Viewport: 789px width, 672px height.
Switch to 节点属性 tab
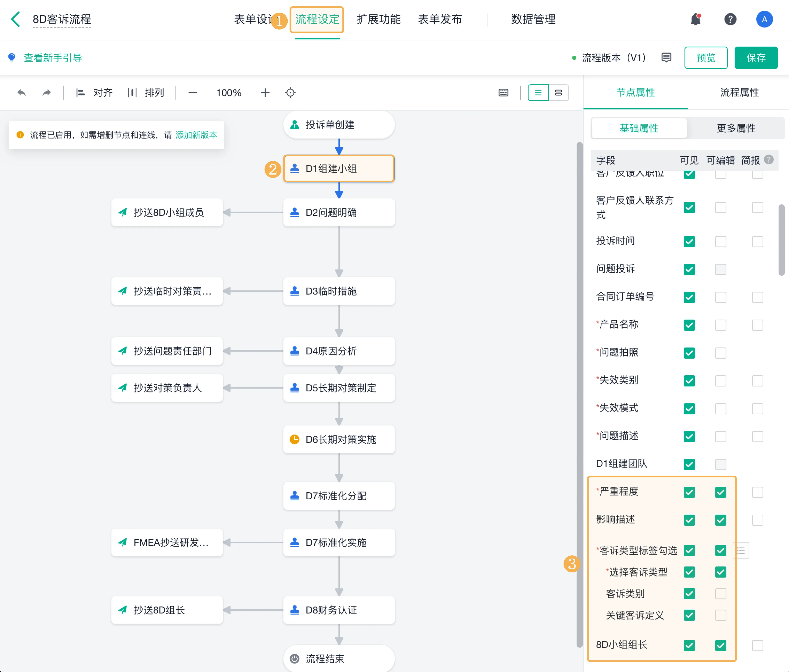[635, 92]
